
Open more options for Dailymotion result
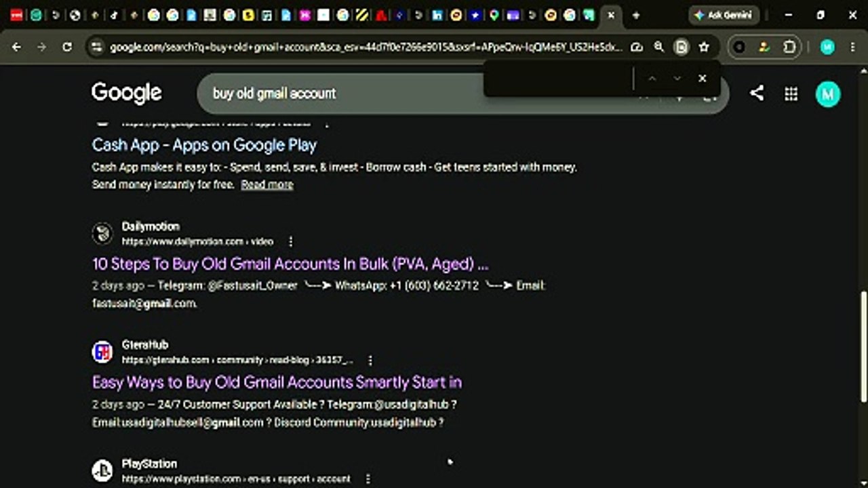click(x=291, y=241)
